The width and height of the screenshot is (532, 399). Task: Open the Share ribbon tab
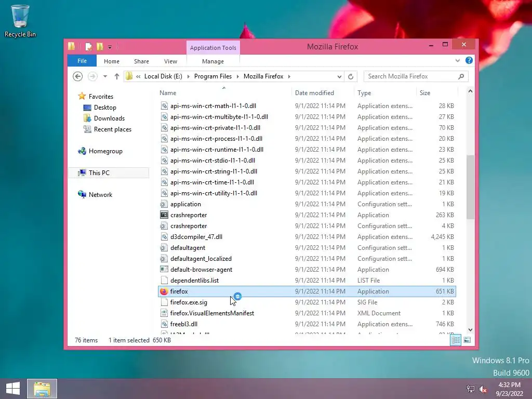(141, 61)
